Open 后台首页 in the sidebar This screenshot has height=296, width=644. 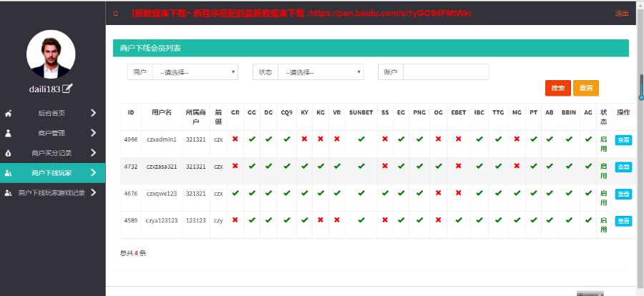[x=52, y=113]
